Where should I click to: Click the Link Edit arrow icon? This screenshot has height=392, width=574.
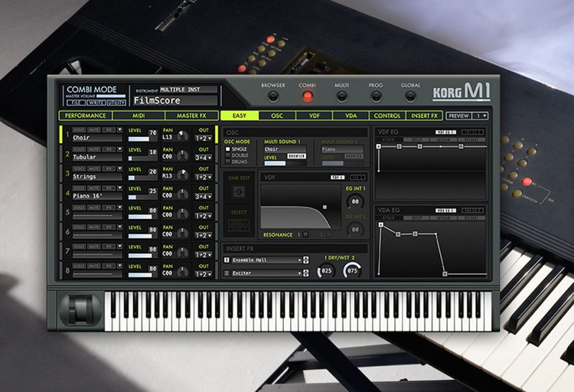[x=239, y=192]
